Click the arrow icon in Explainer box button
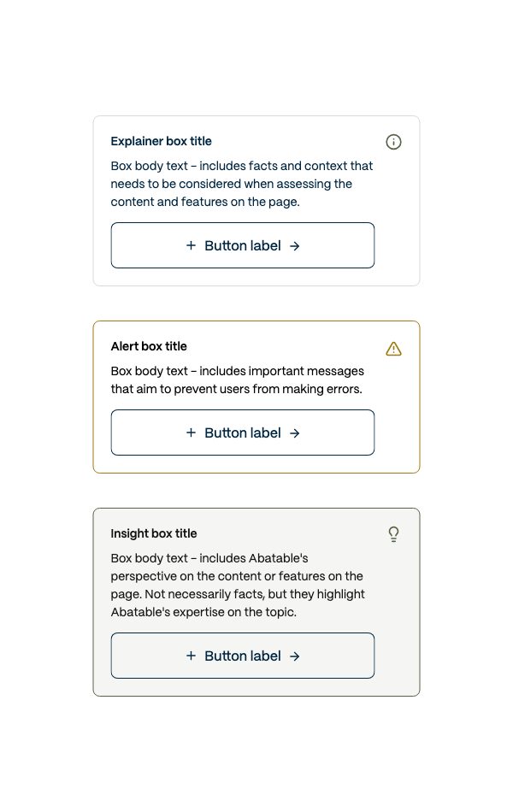Screen dimensions: 513x812 (294, 246)
